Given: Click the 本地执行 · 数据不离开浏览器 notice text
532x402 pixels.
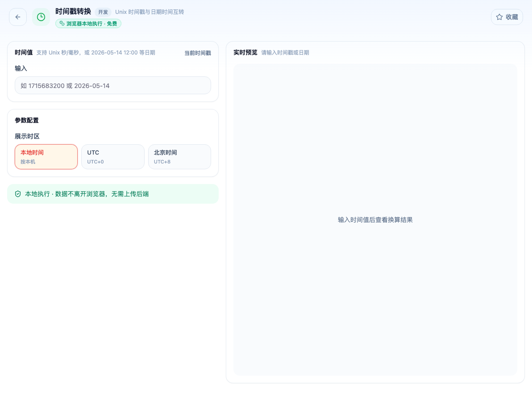Looking at the screenshot, I should pos(87,194).
